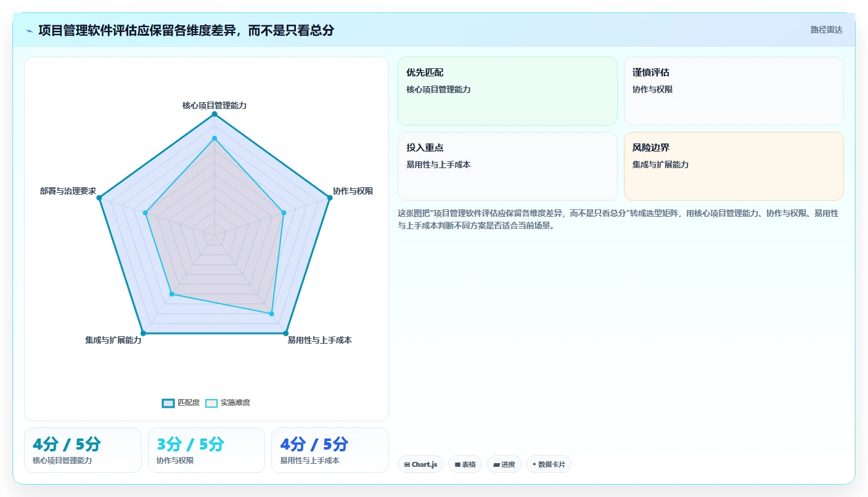Click the radar axis label 易用性与上手成本
This screenshot has width=868, height=497.
click(319, 340)
